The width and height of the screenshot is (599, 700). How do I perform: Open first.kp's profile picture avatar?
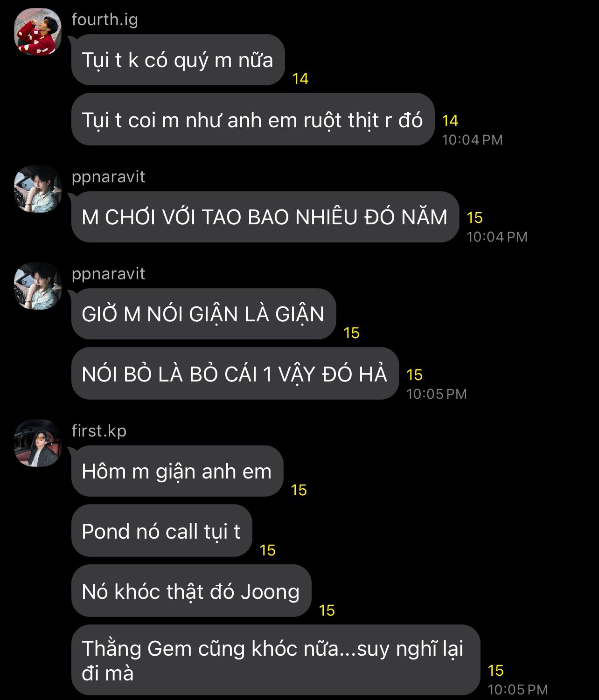(38, 443)
